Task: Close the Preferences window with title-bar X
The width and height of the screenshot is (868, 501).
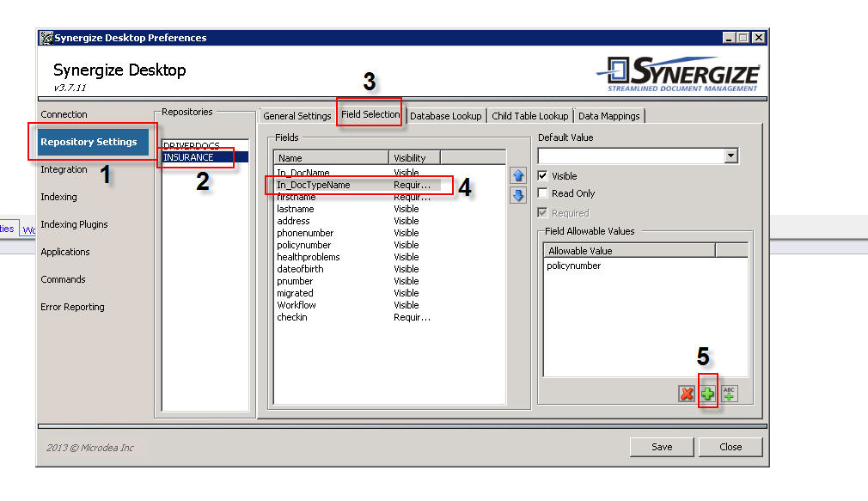Action: (758, 38)
